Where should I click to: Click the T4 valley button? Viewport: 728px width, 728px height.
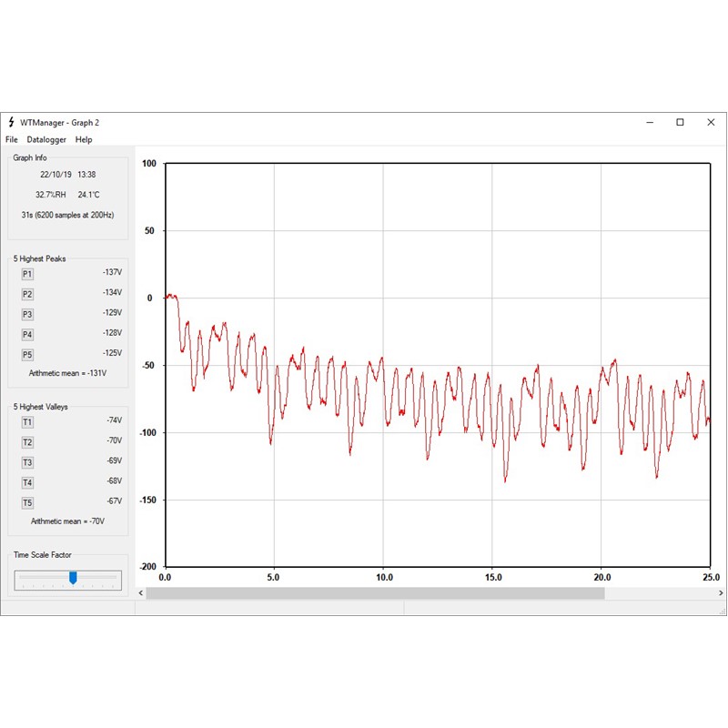coord(27,482)
